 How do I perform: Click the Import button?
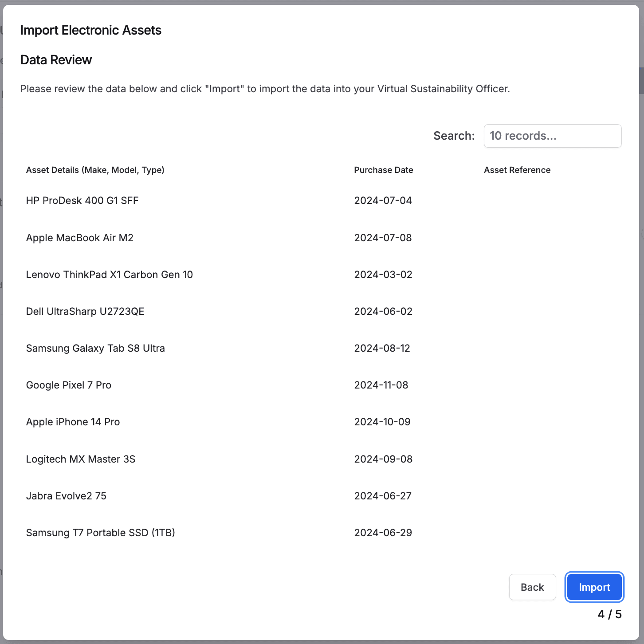pyautogui.click(x=594, y=587)
